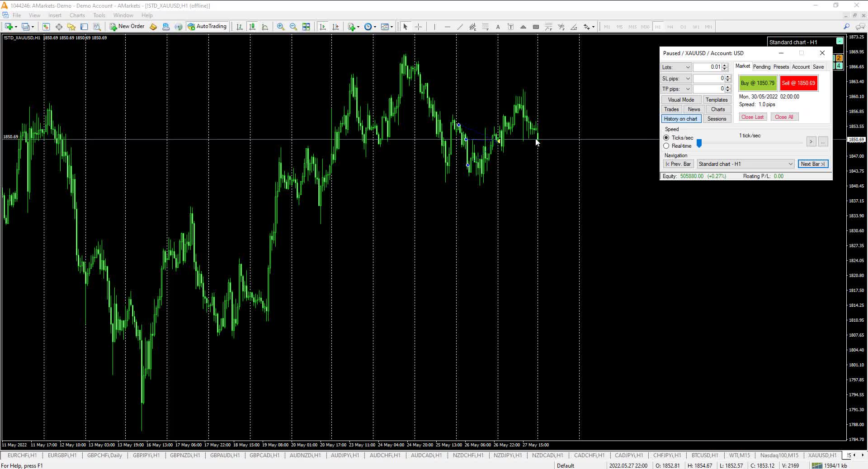Click the Zoom Out magnifier icon
Viewport: 868px width, 469px height.
[293, 27]
